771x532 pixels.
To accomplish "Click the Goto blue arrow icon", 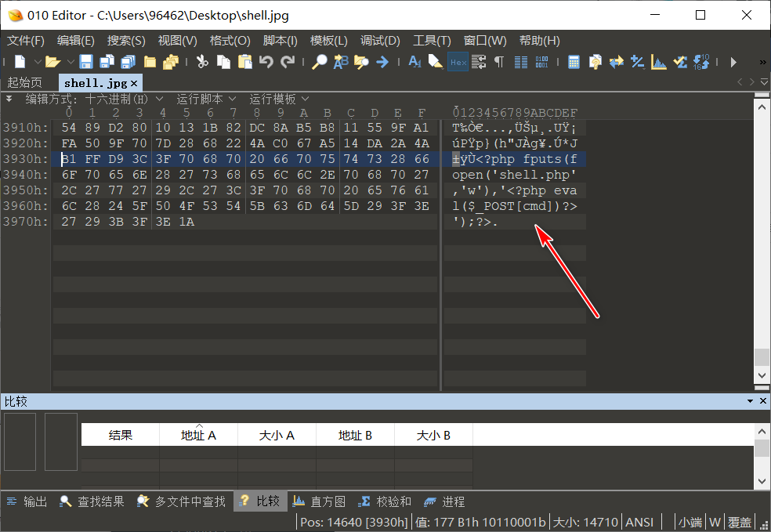I will click(382, 61).
